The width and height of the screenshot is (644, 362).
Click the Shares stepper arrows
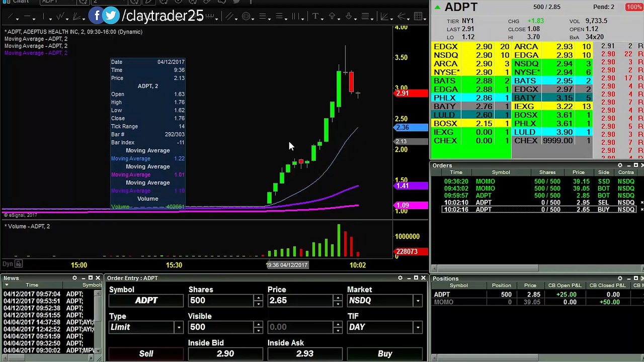click(x=258, y=301)
